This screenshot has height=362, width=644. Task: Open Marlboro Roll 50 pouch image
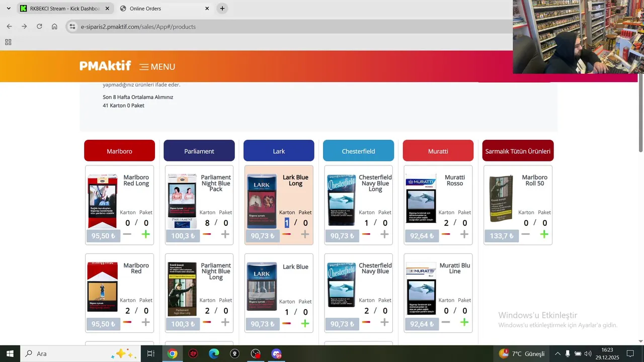(x=501, y=198)
